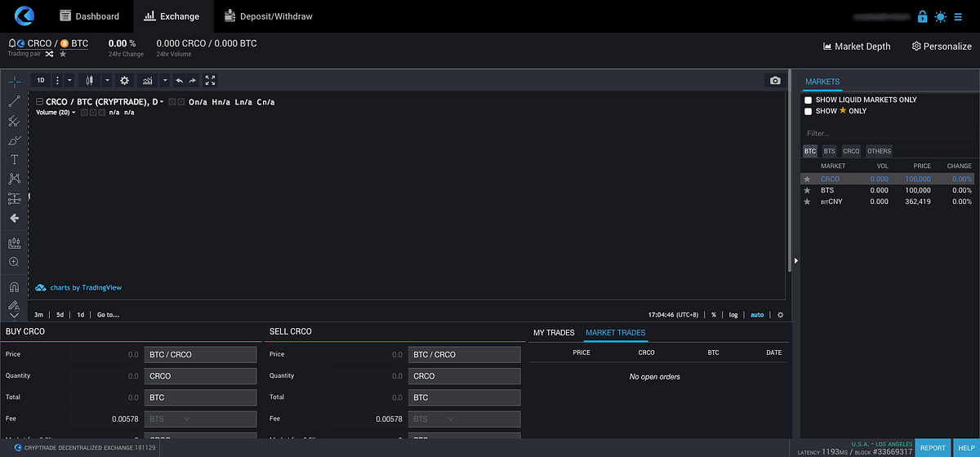Select the OTHERS markets tab
The width and height of the screenshot is (980, 457).
click(880, 151)
